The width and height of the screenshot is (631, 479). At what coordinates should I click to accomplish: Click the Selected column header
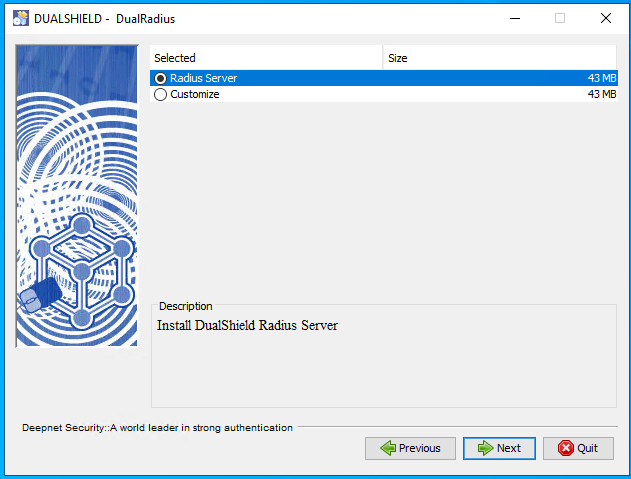(x=266, y=58)
